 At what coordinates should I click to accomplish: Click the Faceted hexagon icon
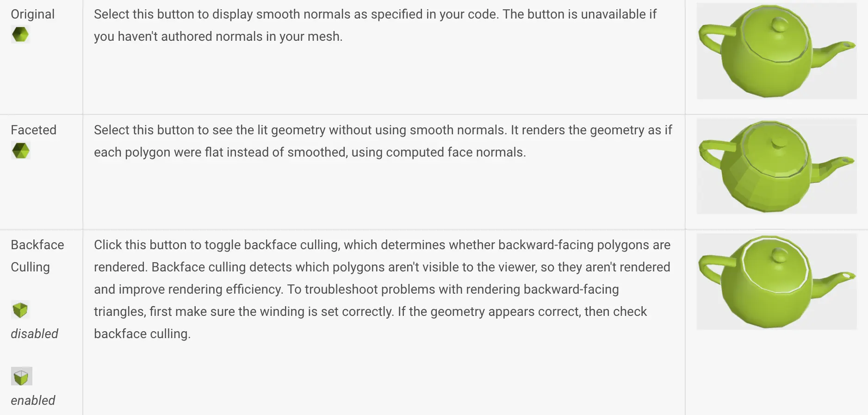(21, 151)
